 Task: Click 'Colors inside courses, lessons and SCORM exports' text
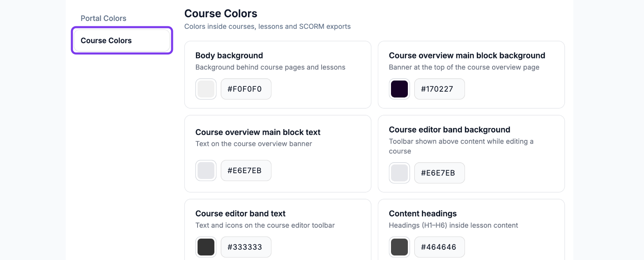pyautogui.click(x=267, y=26)
